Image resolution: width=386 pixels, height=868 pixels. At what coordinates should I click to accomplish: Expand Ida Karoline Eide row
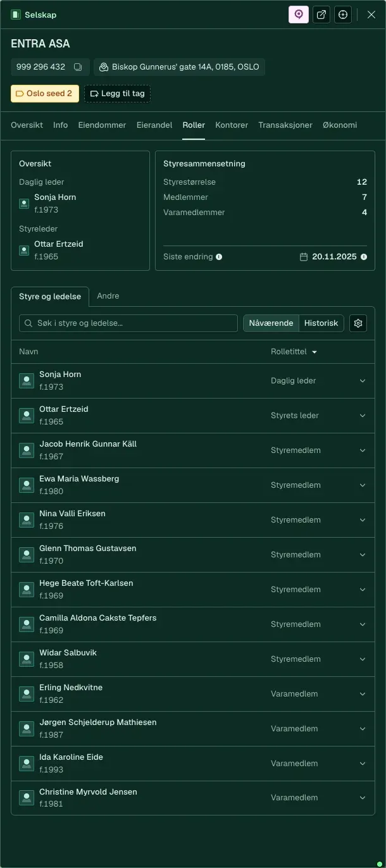363,764
